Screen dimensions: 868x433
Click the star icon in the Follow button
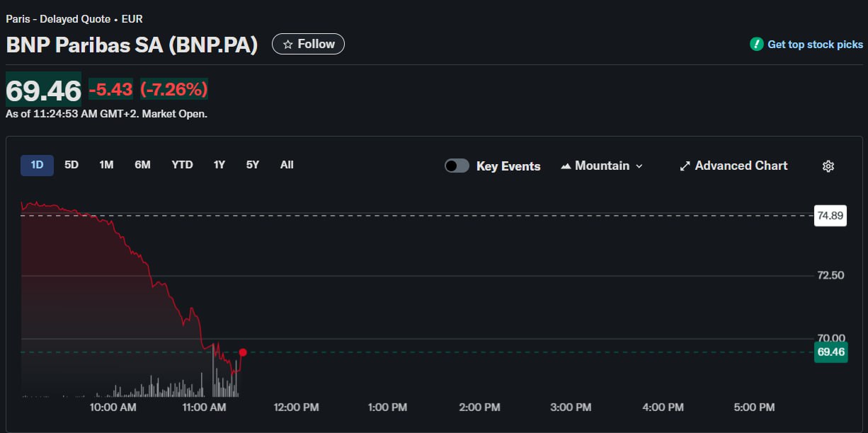point(287,45)
